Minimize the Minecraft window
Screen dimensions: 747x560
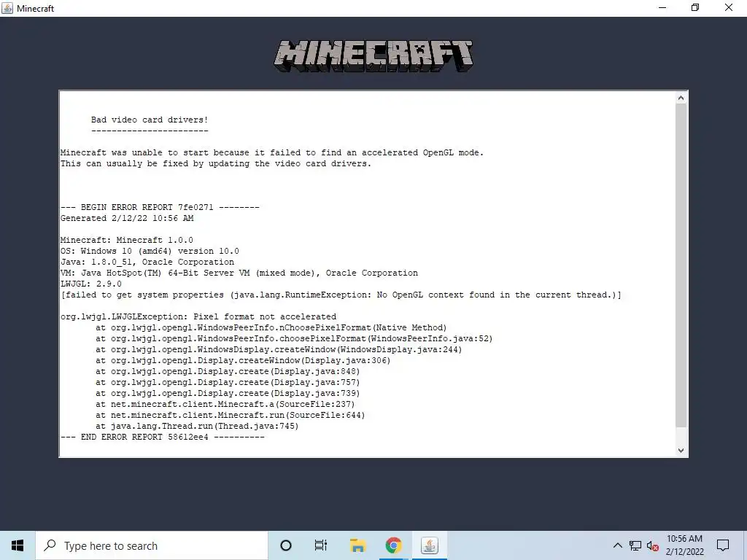click(662, 8)
